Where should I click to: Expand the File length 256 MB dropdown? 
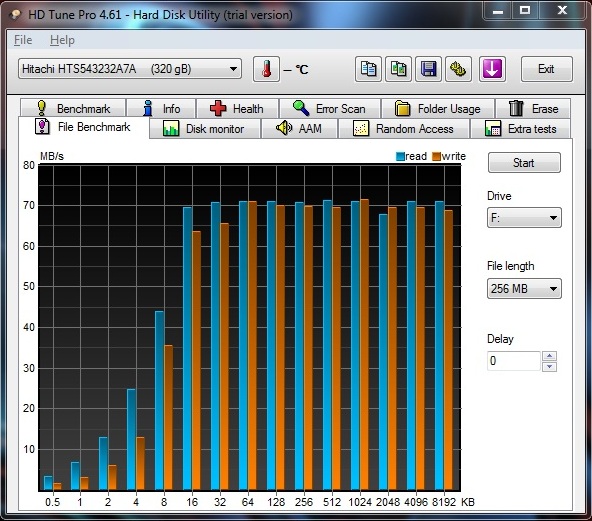pyautogui.click(x=524, y=289)
